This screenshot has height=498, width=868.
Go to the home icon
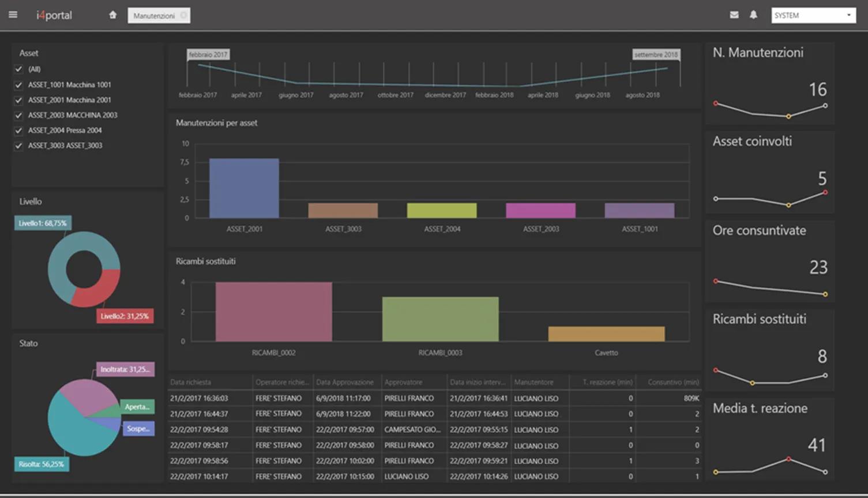click(x=113, y=15)
